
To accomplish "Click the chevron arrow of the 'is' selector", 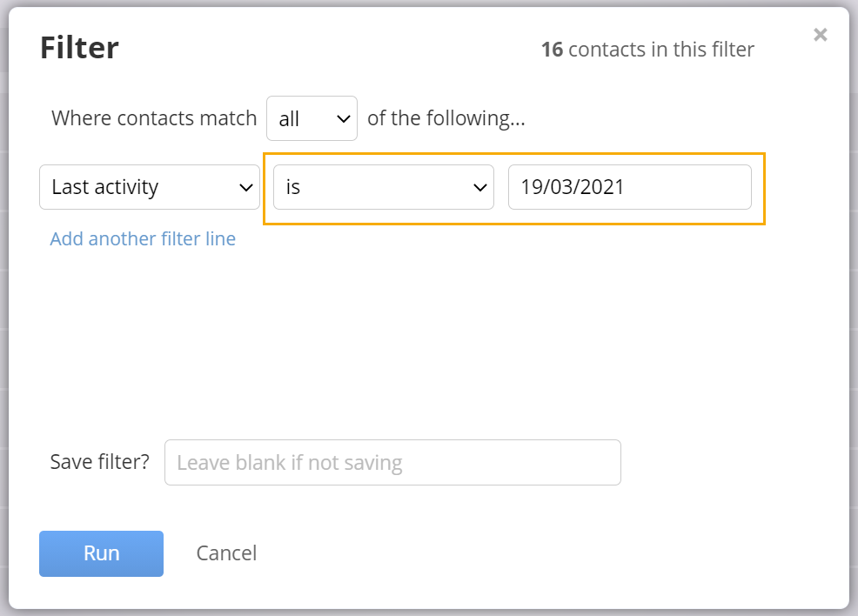I will point(479,188).
